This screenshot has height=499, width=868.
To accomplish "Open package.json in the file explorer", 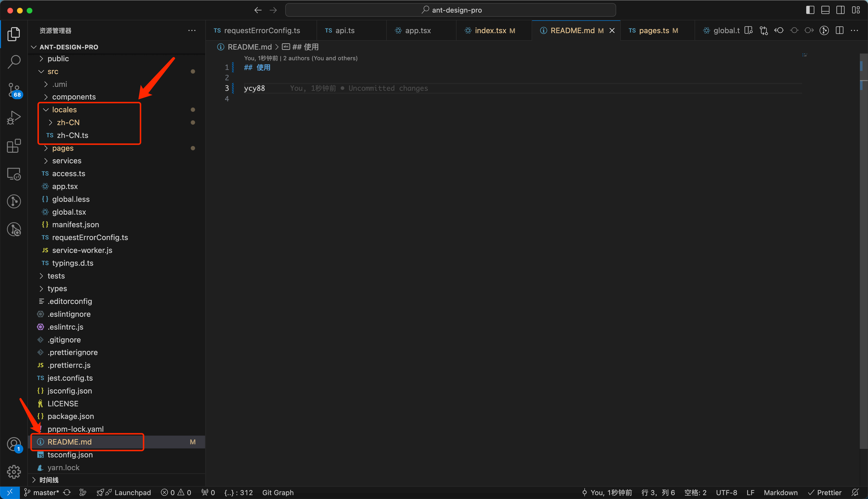I will click(70, 416).
